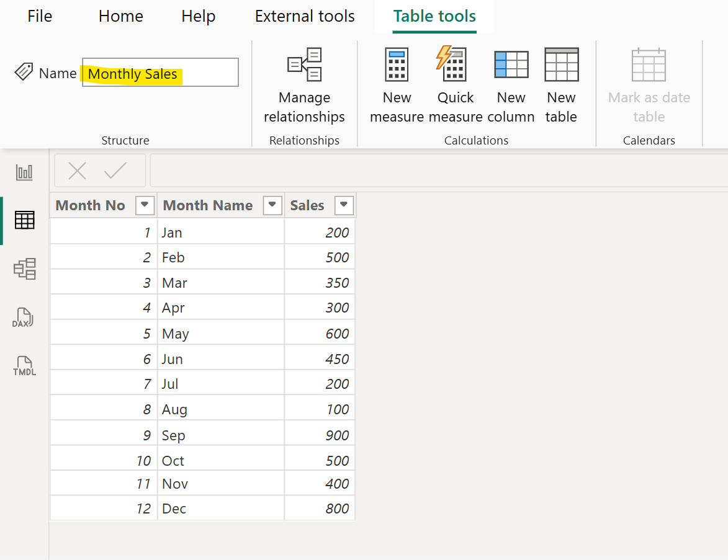This screenshot has width=728, height=560.
Task: Open TMDL view icon
Action: pyautogui.click(x=24, y=366)
